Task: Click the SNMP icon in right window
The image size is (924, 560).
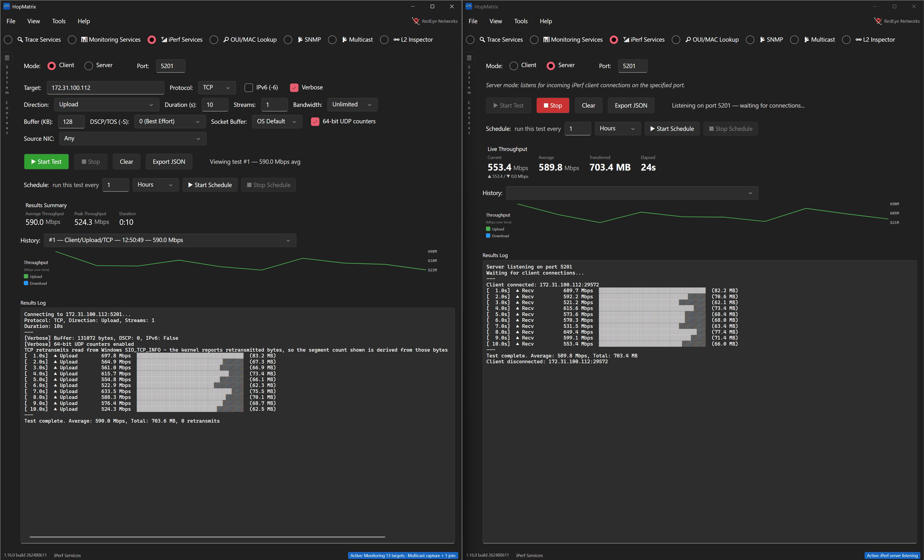Action: tap(762, 39)
